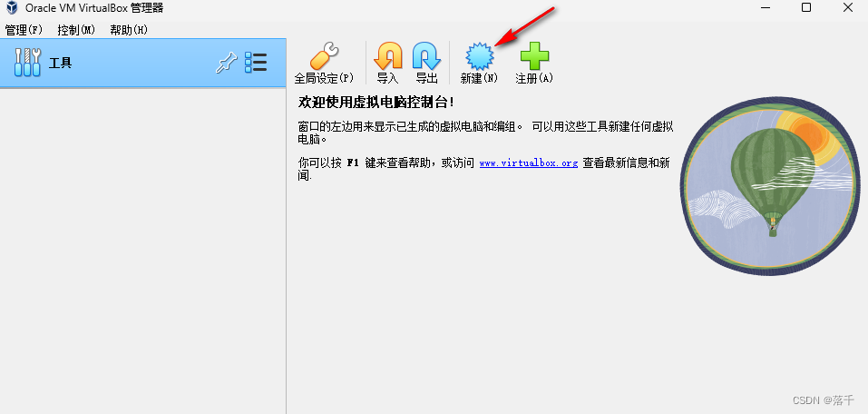Follow the www.virtualbox.org link
Image resolution: width=868 pixels, height=414 pixels.
pyautogui.click(x=528, y=163)
